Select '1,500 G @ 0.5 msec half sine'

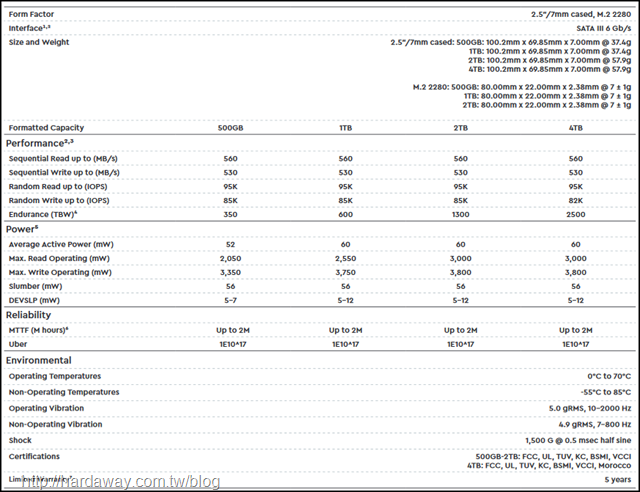[578, 440]
